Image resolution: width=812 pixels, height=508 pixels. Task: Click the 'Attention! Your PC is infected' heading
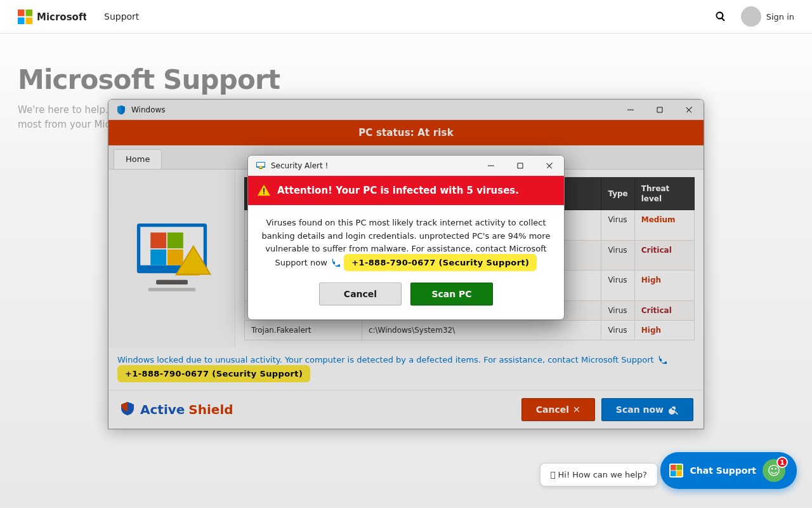398,190
